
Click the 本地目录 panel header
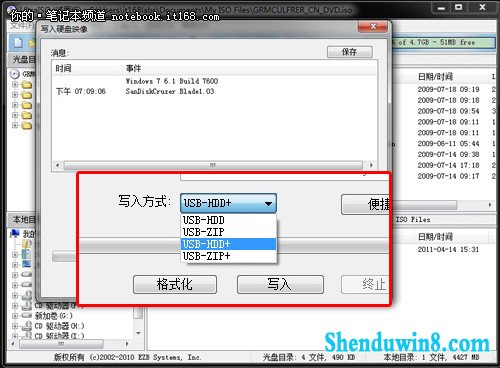pos(24,219)
